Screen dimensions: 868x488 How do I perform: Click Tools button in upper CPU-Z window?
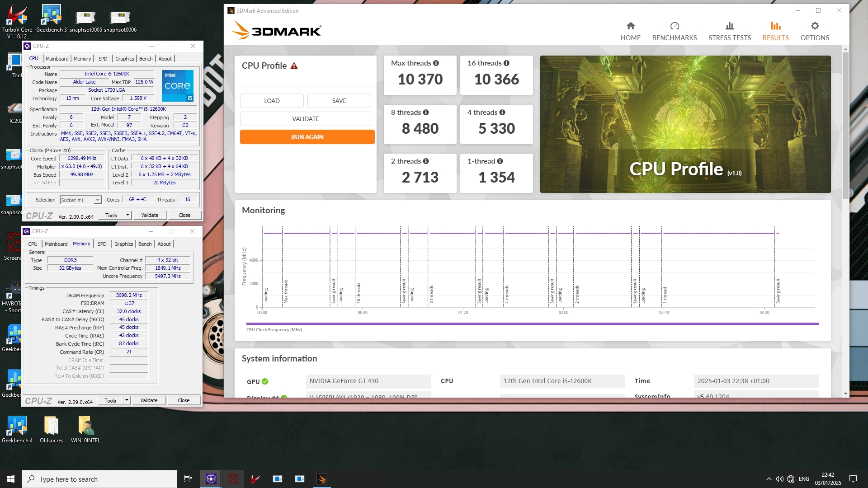pos(111,216)
